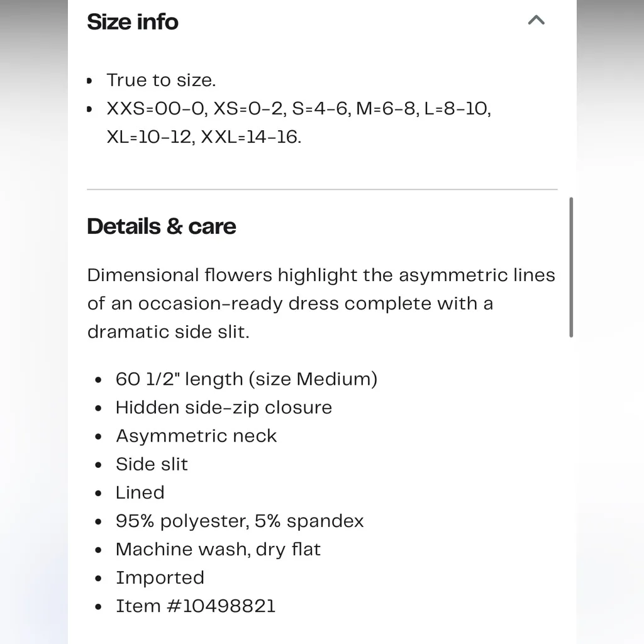Screen dimensions: 644x644
Task: Click the Details & care heading
Action: point(162,226)
